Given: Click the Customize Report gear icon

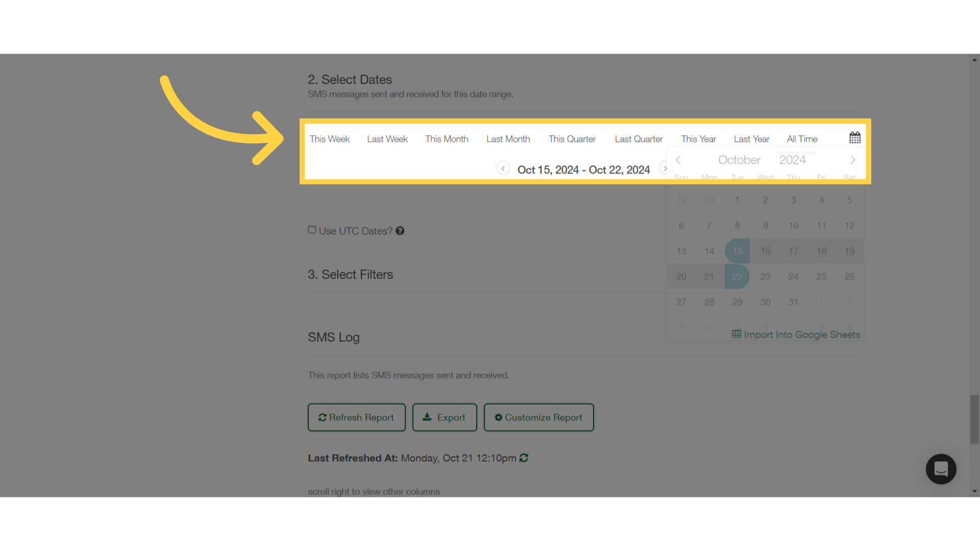Looking at the screenshot, I should (499, 417).
